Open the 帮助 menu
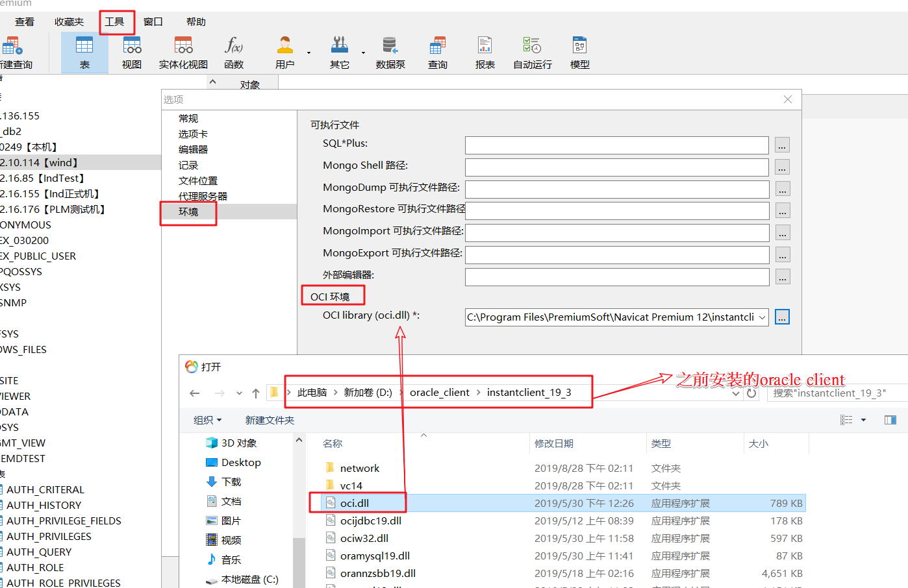This screenshot has width=908, height=588. pos(196,22)
